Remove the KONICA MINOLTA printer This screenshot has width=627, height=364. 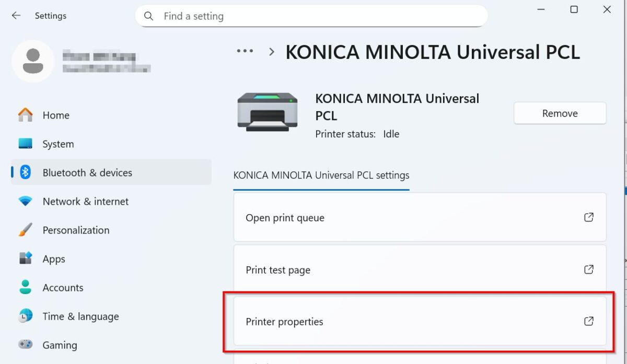pyautogui.click(x=560, y=113)
